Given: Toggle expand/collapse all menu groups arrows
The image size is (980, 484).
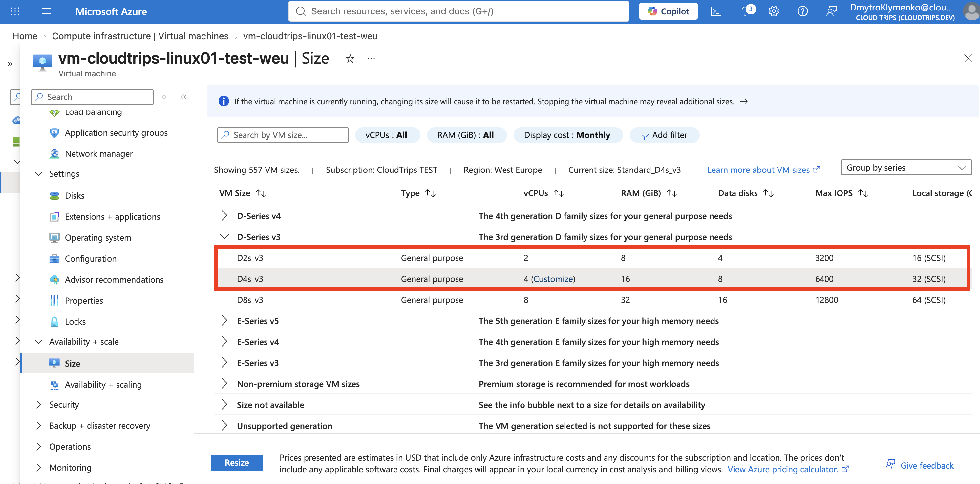Looking at the screenshot, I should (x=164, y=97).
